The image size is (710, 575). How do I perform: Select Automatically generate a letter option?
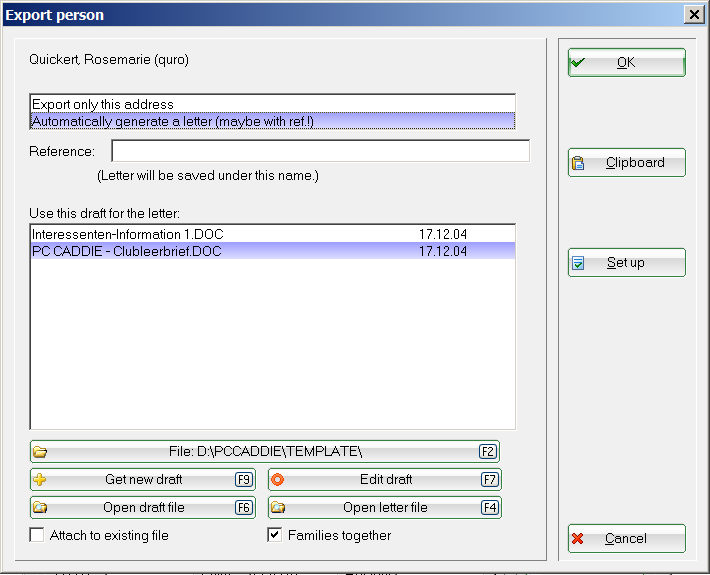pyautogui.click(x=273, y=121)
